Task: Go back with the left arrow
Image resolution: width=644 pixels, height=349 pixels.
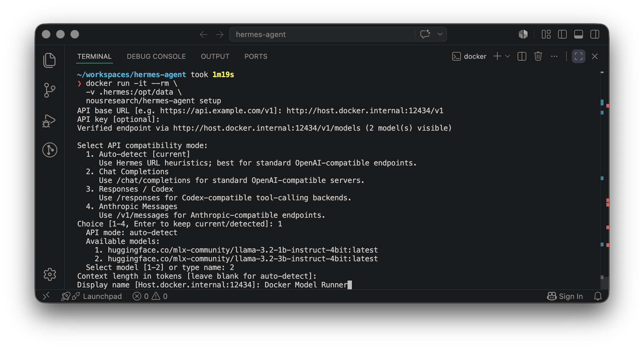Action: pyautogui.click(x=203, y=35)
